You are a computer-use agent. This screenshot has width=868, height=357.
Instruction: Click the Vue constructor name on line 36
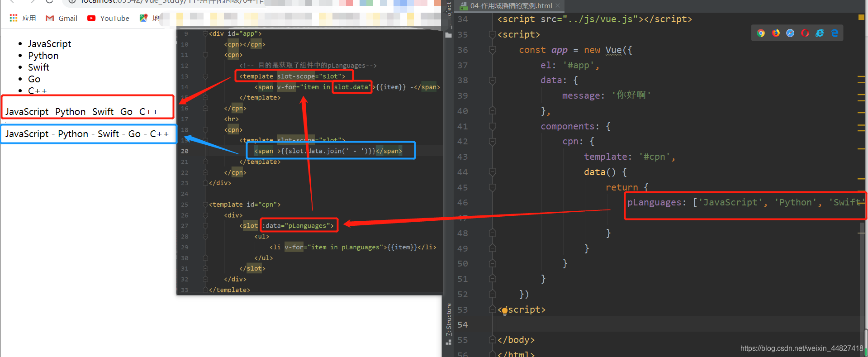(x=613, y=50)
